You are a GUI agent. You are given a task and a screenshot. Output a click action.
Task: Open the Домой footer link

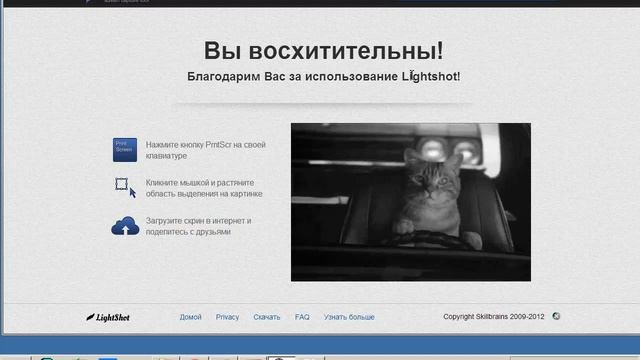[x=191, y=317]
